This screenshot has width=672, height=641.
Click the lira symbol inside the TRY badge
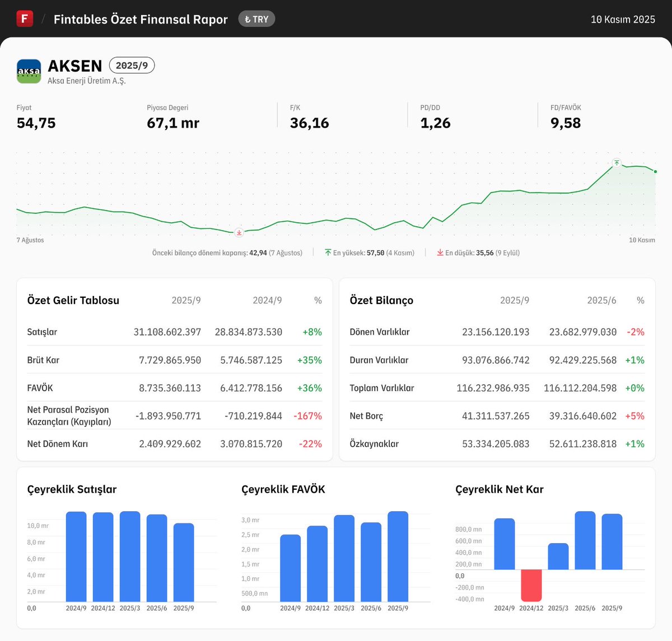click(249, 18)
